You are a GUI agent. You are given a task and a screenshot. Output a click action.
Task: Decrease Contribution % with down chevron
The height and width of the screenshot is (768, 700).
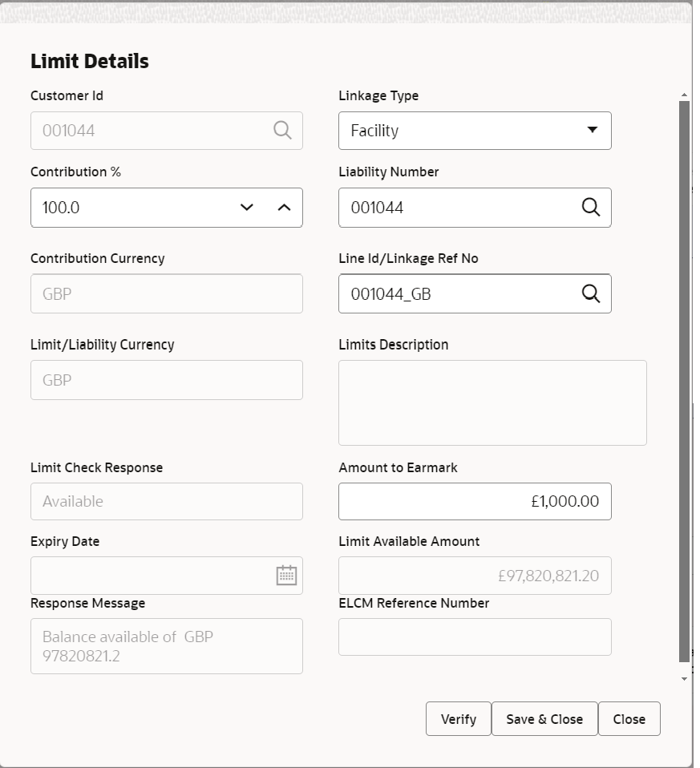247,207
